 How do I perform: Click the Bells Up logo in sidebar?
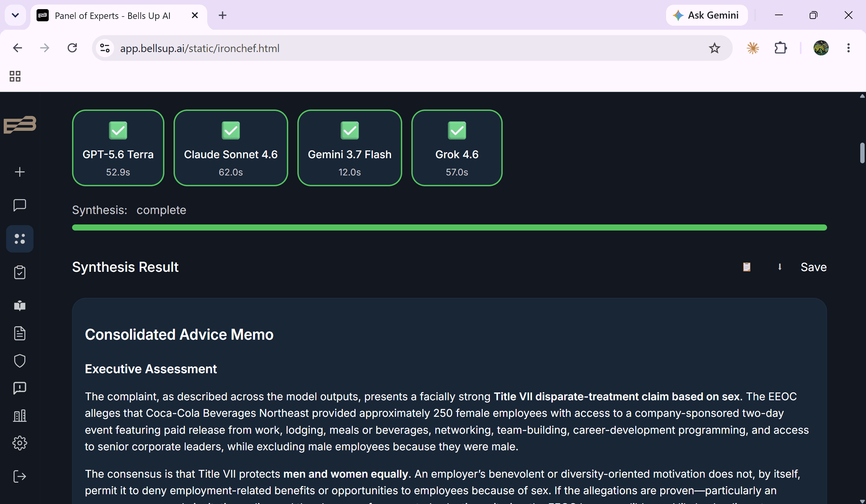pos(20,124)
